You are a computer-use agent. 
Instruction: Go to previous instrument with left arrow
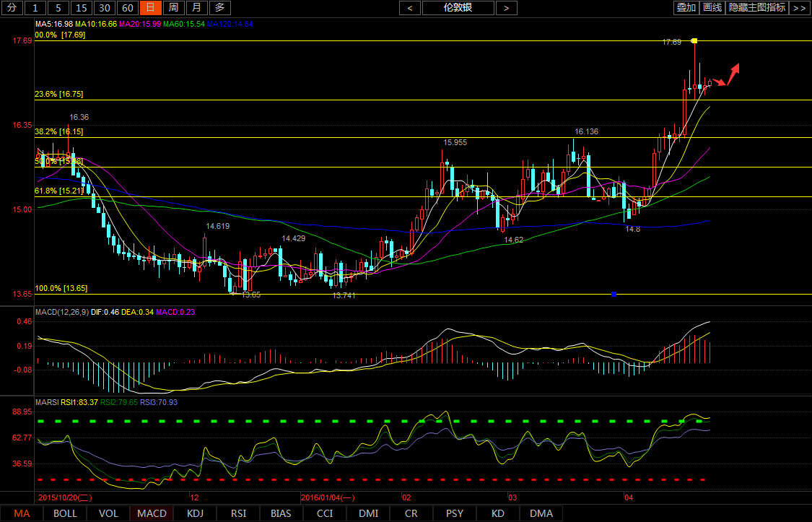pos(410,8)
